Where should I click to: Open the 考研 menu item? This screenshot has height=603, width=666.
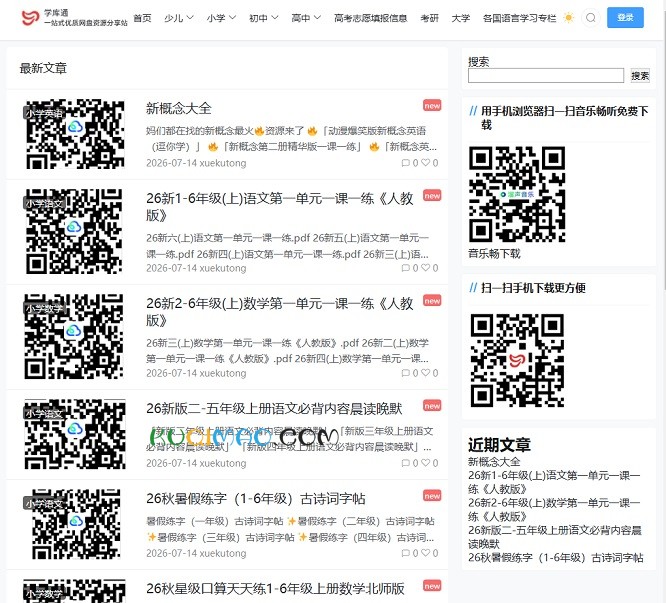pos(429,18)
